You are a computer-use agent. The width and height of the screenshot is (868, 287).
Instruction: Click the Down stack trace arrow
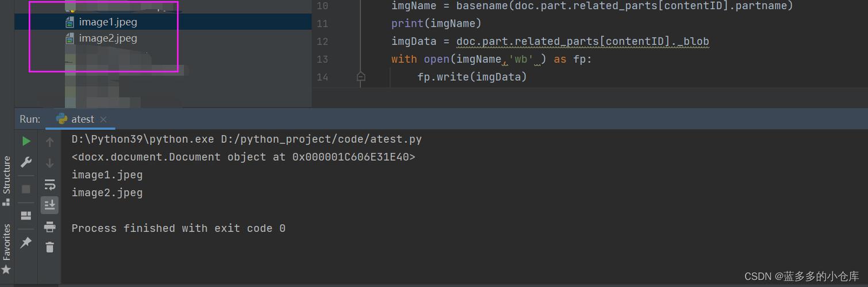pos(50,164)
